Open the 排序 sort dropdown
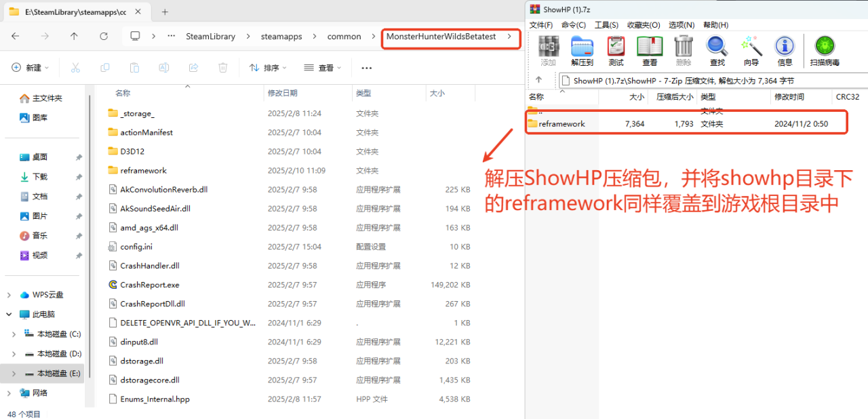The height and width of the screenshot is (419, 868). pyautogui.click(x=268, y=68)
